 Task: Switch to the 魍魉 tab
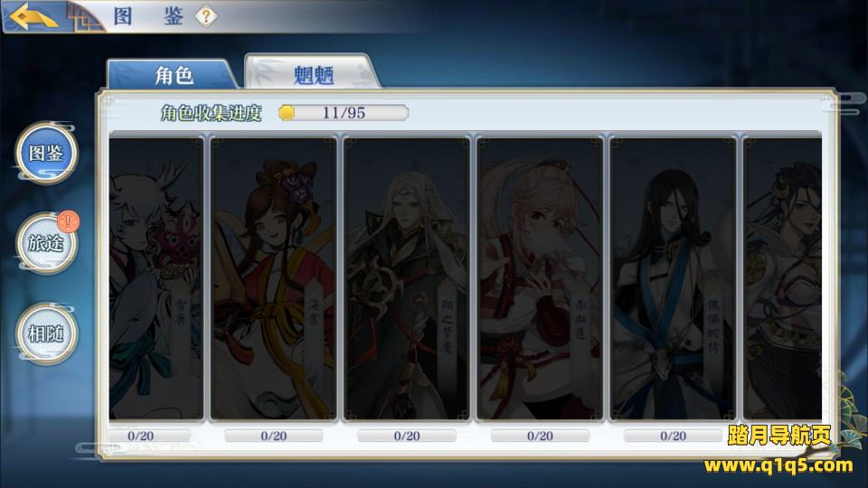coord(313,72)
